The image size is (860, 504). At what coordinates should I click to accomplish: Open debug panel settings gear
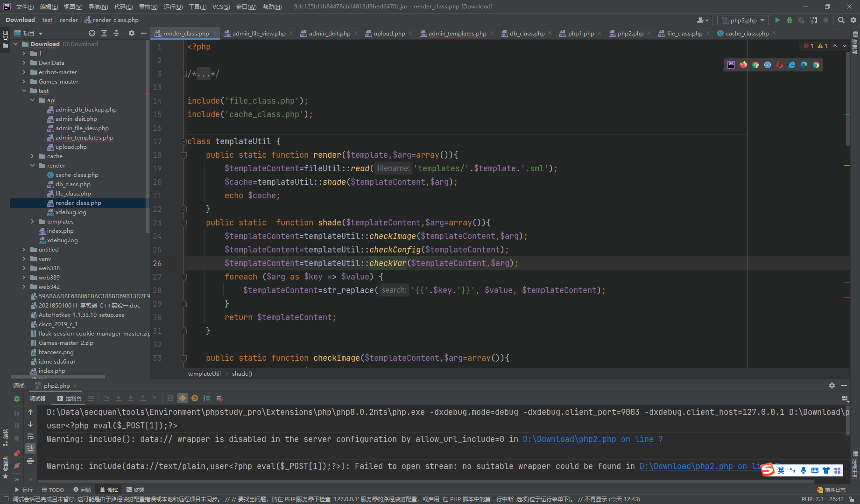coord(832,385)
